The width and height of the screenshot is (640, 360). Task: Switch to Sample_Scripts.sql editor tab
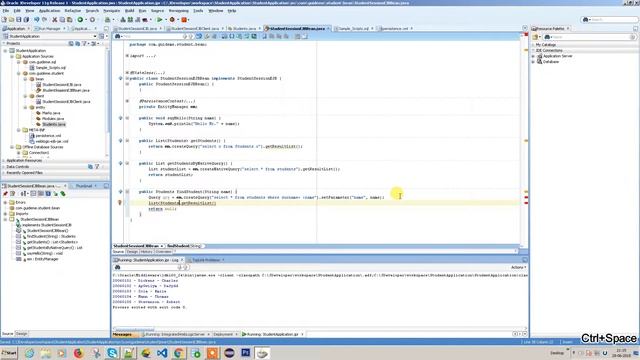[x=353, y=29]
